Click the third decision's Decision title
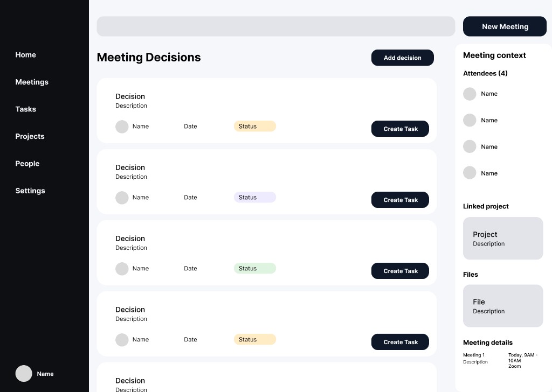552x392 pixels. 130,239
